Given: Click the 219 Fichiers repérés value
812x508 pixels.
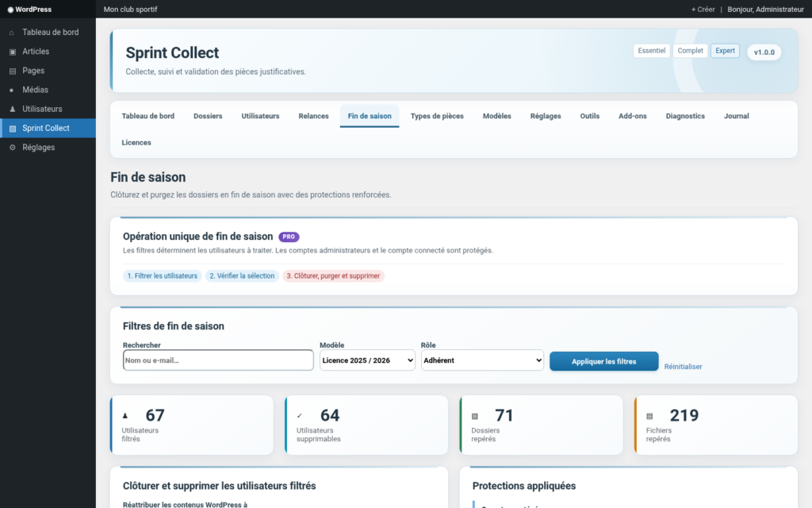Looking at the screenshot, I should (684, 415).
